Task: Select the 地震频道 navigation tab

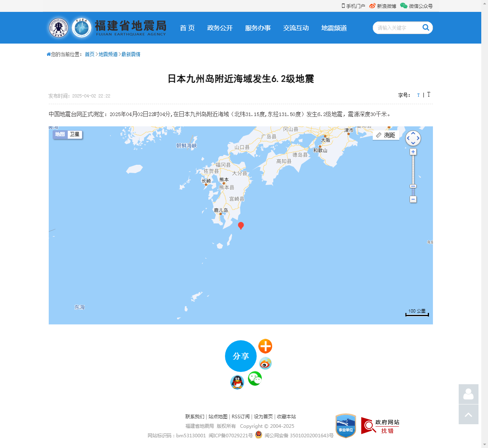Action: click(334, 28)
